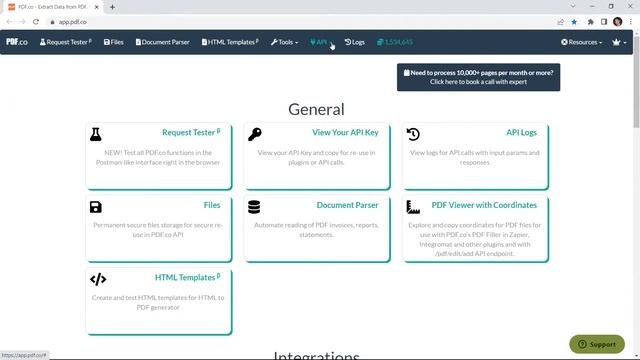Open the HTML Templates card link
Viewport: 640px width, 360px height.
pos(187,277)
